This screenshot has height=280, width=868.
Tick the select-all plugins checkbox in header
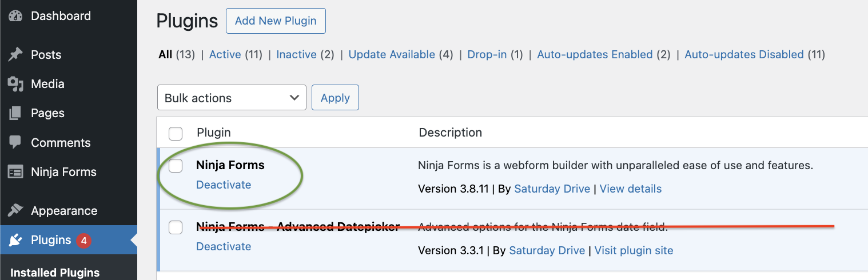coord(176,134)
